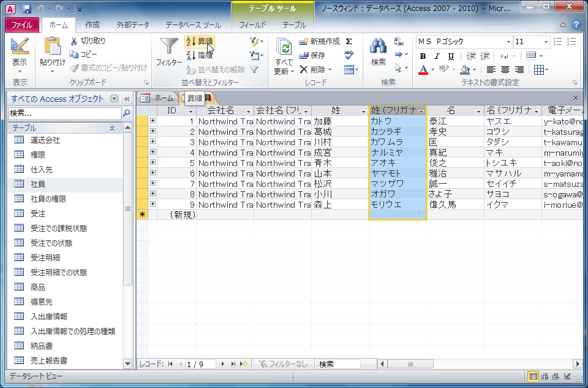Screen dimensions: 588x388
Task: Apply italic formatting
Action: 437,56
